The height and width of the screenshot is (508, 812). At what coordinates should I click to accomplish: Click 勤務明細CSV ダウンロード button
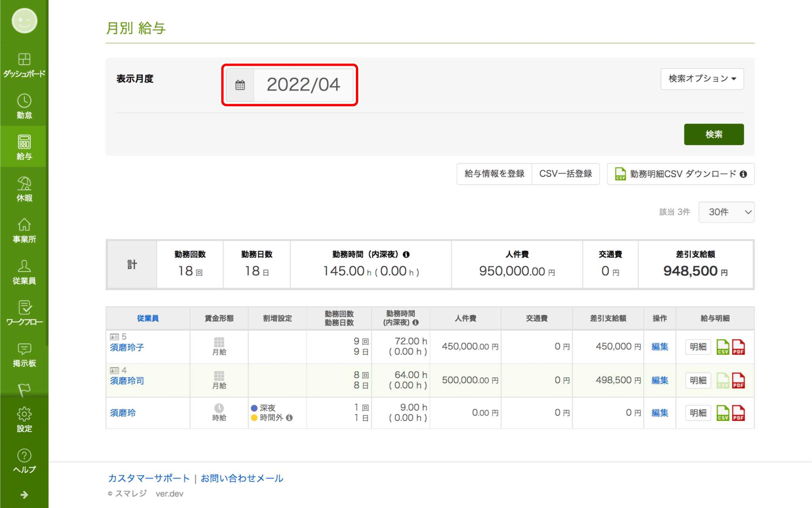click(680, 174)
